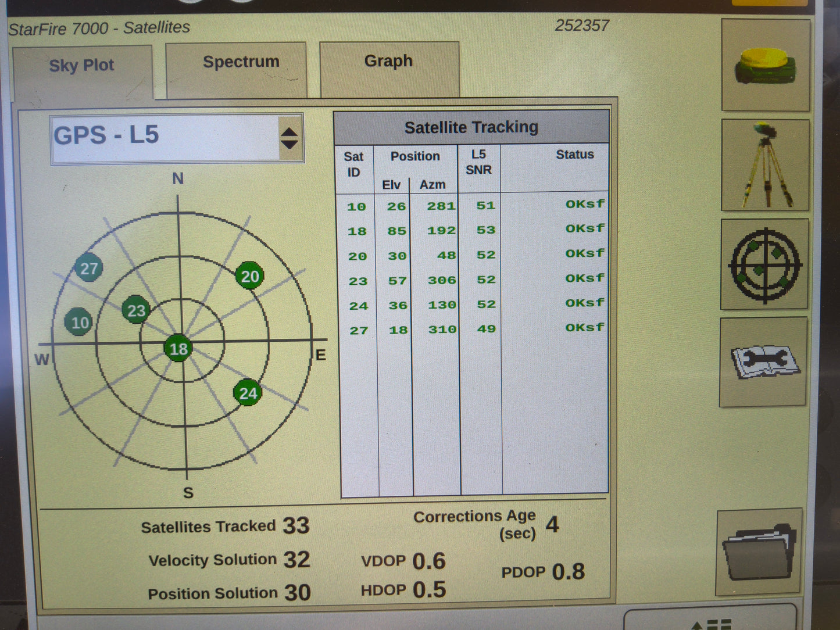840x630 pixels.
Task: Click the PDOP 0.8 reading
Action: click(x=543, y=572)
